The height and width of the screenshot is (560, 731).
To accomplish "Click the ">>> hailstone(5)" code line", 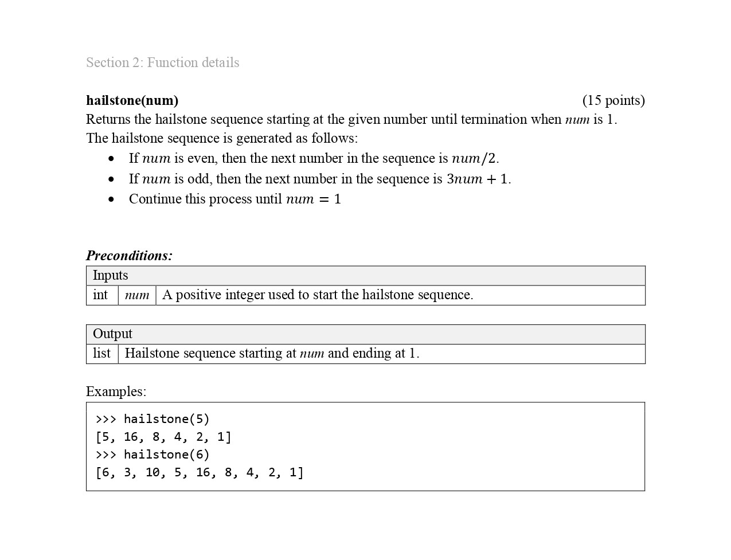I will click(x=153, y=419).
